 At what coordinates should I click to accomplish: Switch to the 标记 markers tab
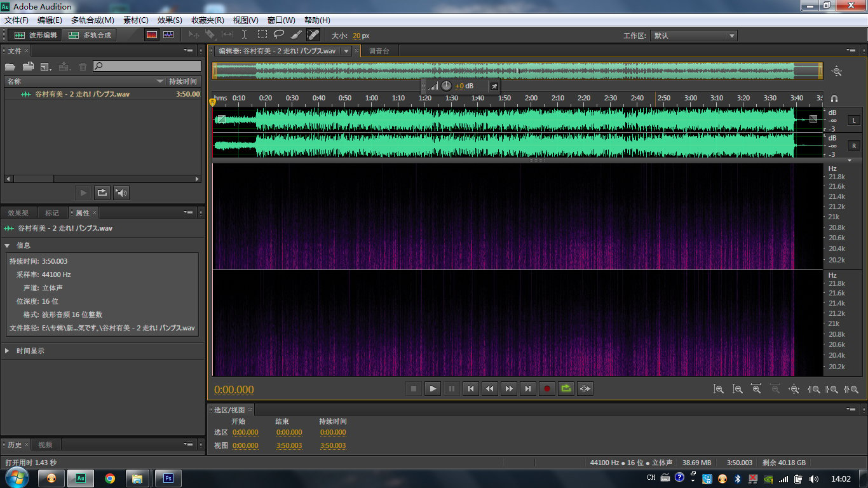(52, 213)
